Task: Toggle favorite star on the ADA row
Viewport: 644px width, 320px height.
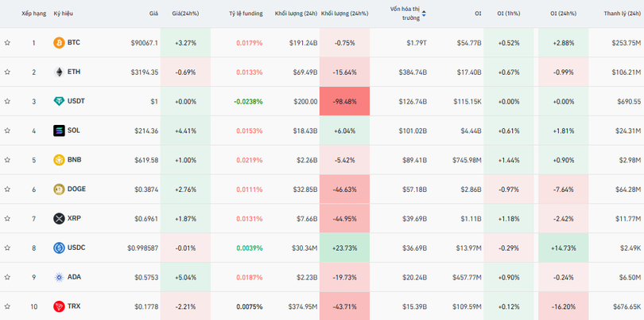Action: coord(7,277)
